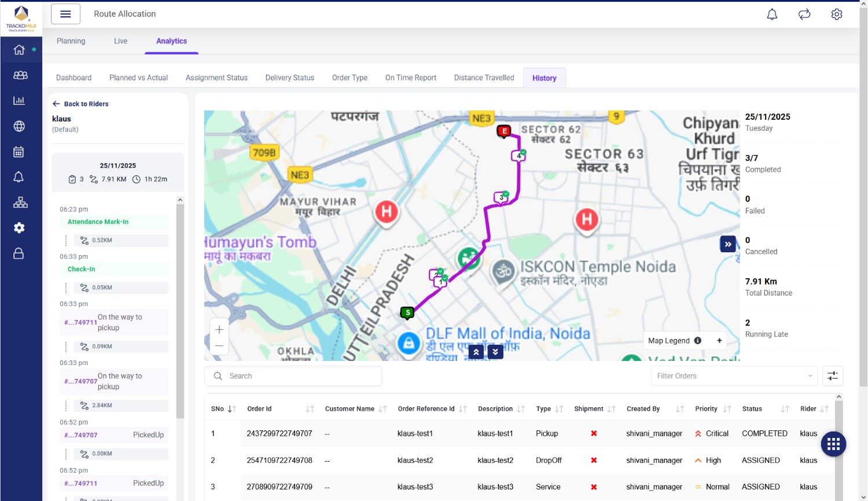
Task: Open the calendar icon in the sidebar
Action: point(20,151)
